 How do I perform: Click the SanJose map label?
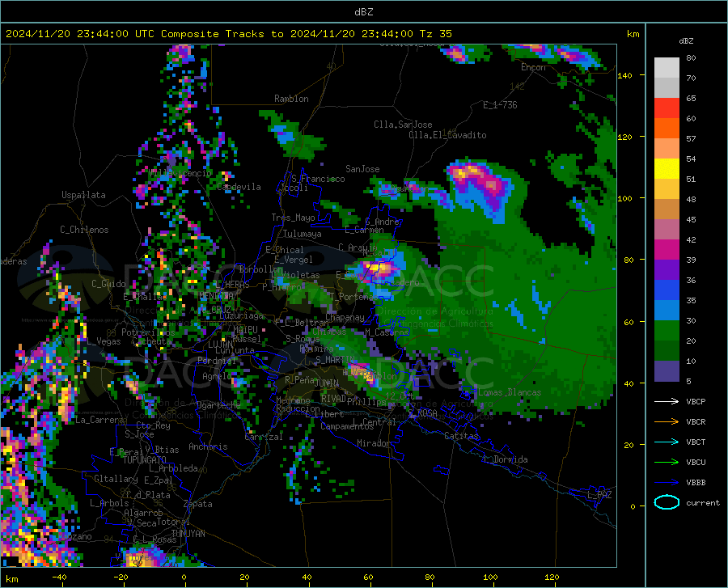[362, 169]
